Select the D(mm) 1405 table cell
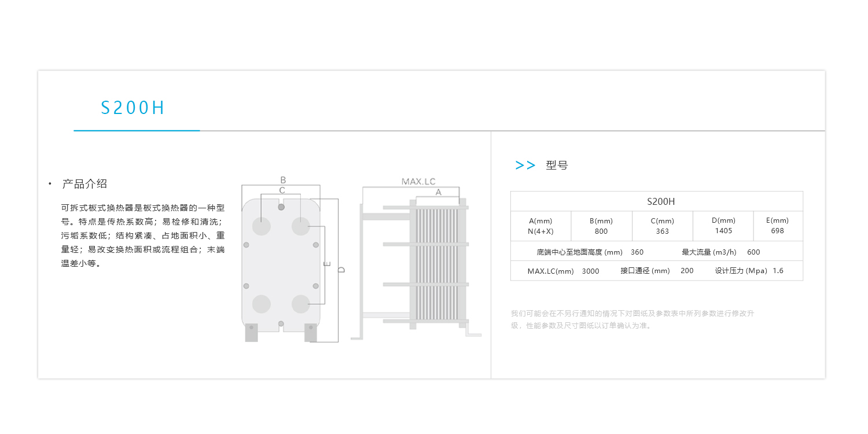The height and width of the screenshot is (434, 868). point(723,226)
